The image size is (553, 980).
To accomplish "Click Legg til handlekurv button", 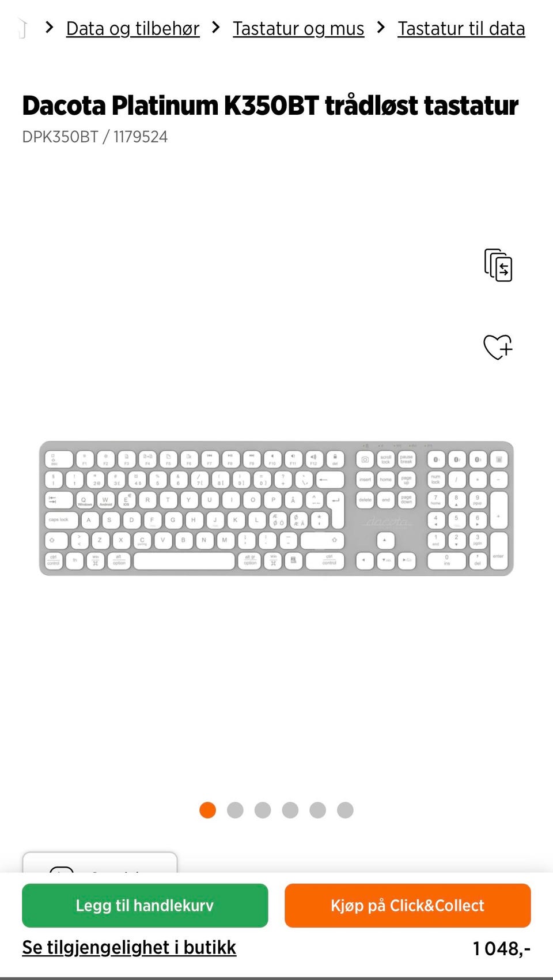I will coord(145,905).
